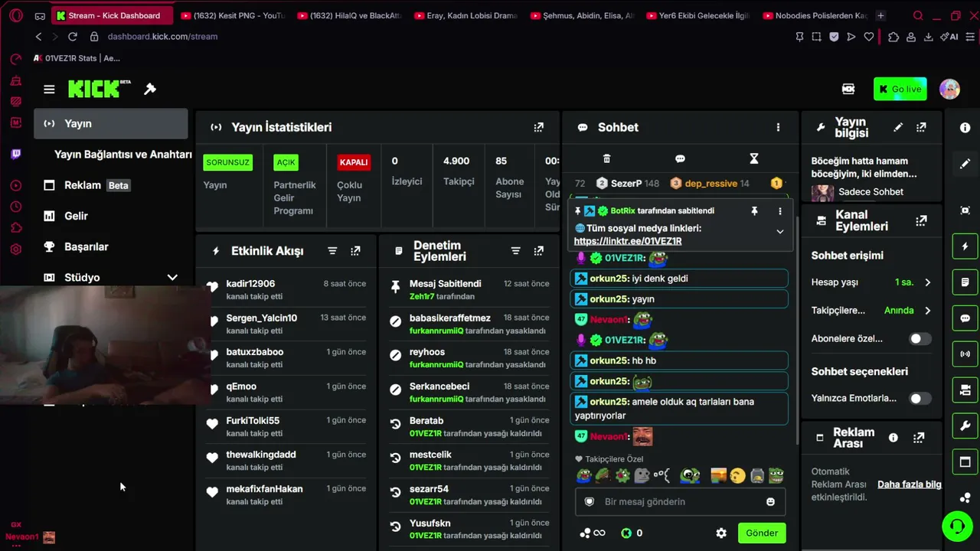Open chat settings gear icon

(721, 533)
